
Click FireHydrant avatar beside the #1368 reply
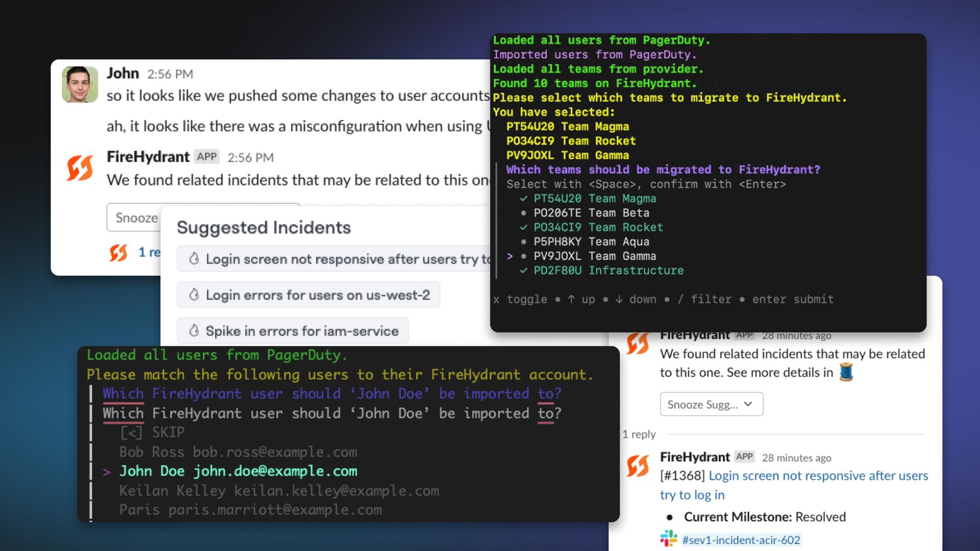(x=638, y=466)
